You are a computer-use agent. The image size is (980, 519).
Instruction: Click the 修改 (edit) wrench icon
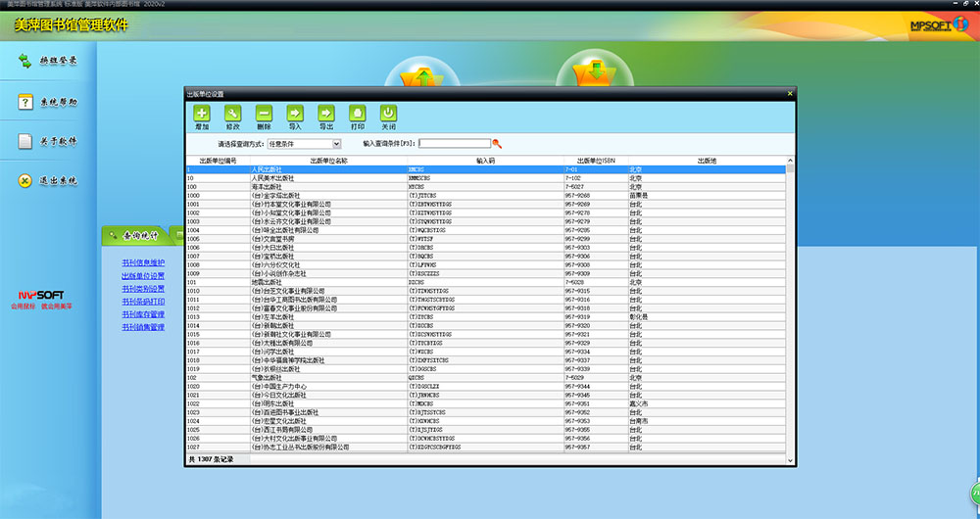point(232,114)
